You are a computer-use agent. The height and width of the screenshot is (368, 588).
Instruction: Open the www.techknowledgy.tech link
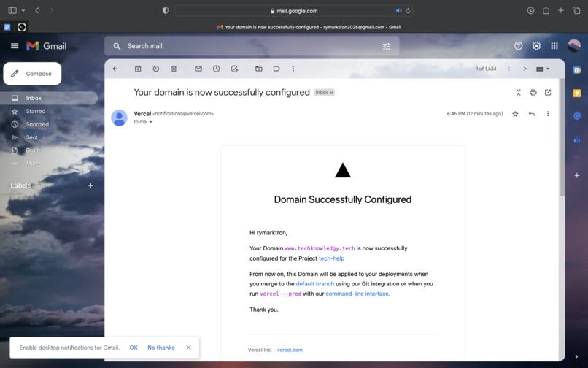pos(320,248)
